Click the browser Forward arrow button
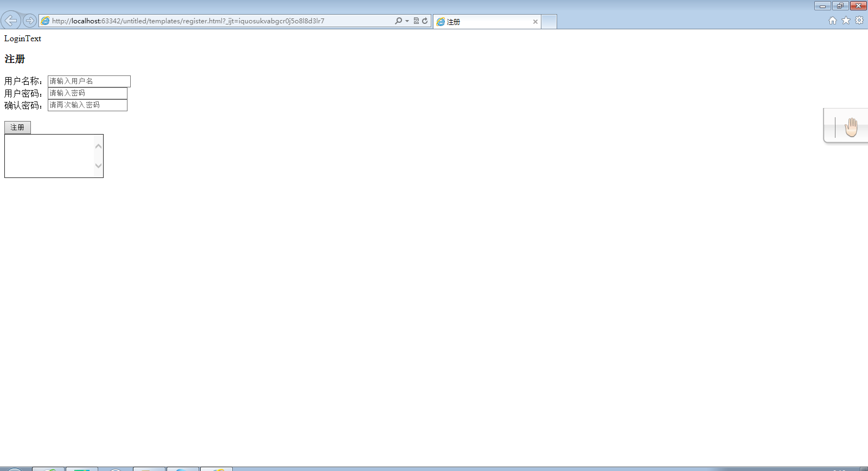Screen dimensions: 868x471 (x=30, y=21)
